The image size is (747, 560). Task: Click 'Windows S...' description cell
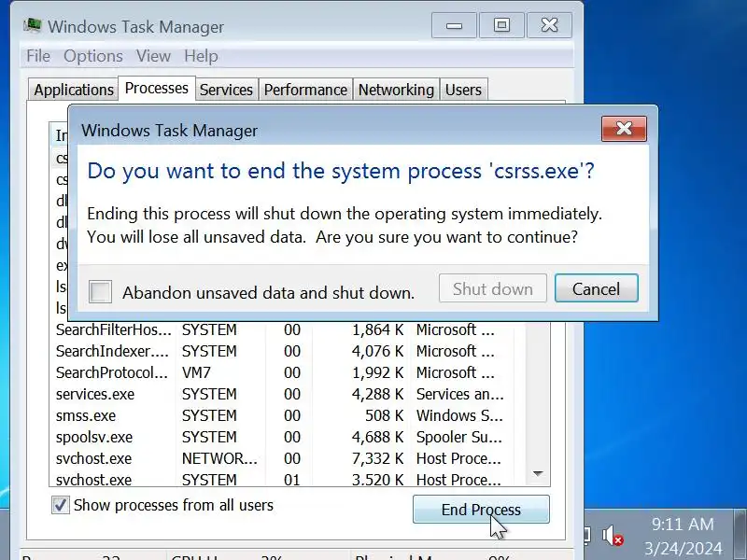tap(459, 415)
